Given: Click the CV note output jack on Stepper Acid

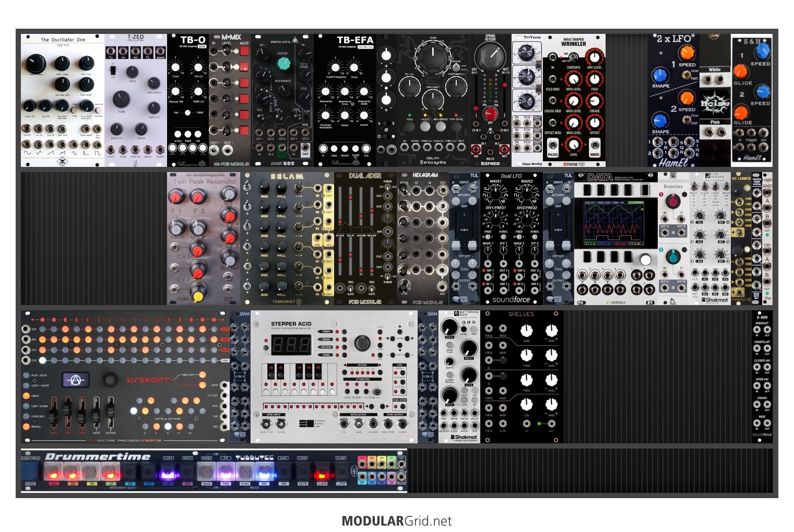Looking at the screenshot, I should point(343,424).
